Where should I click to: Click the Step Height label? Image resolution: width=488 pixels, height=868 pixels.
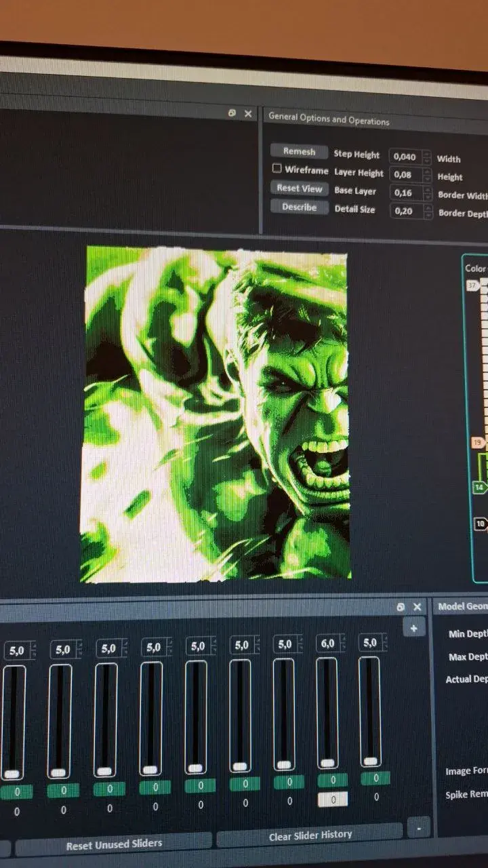357,155
